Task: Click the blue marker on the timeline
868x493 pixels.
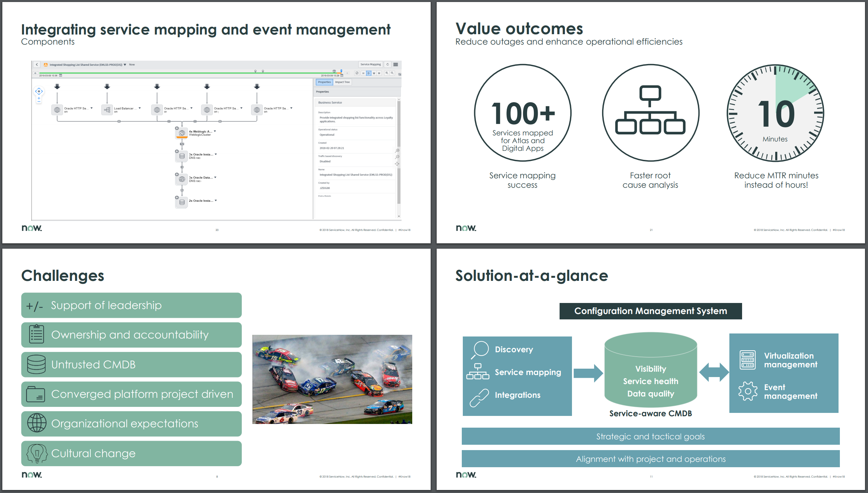Action: coord(341,71)
